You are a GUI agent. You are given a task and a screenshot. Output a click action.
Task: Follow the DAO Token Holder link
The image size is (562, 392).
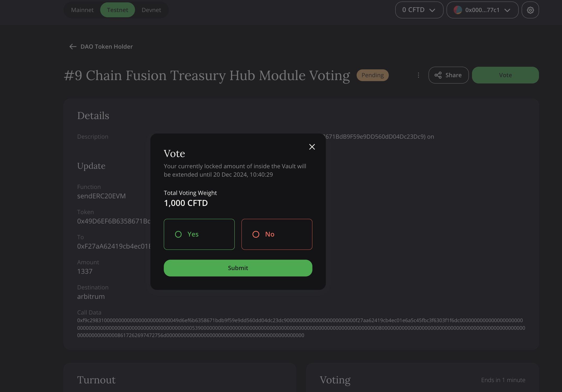coord(106,47)
